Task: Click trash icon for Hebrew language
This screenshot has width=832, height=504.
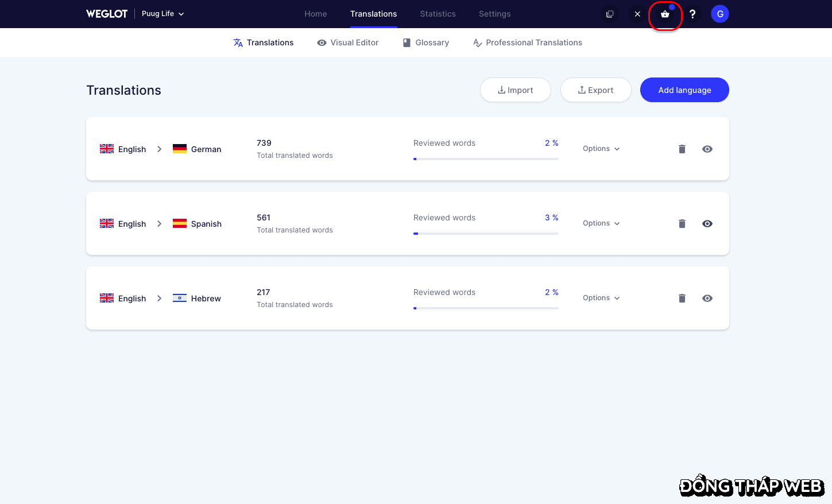Action: pos(682,298)
